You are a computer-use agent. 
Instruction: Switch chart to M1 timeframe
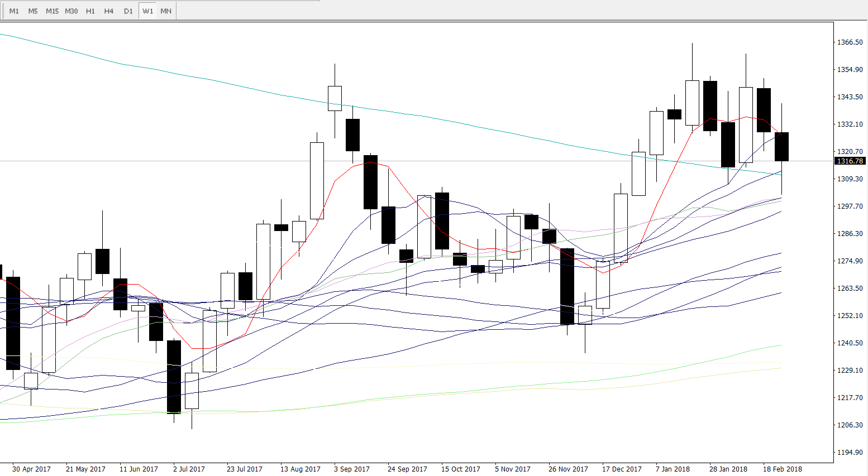(14, 11)
